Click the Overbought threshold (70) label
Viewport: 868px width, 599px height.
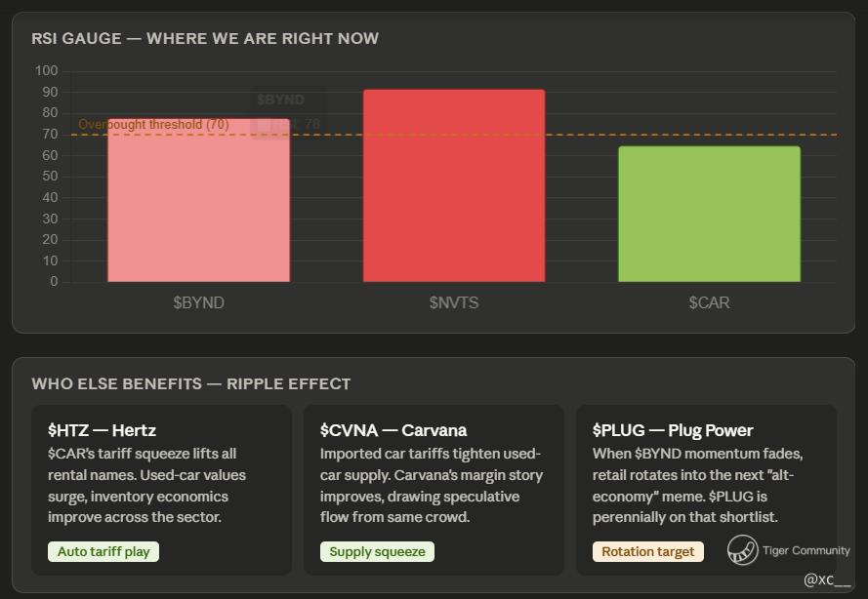[x=154, y=125]
